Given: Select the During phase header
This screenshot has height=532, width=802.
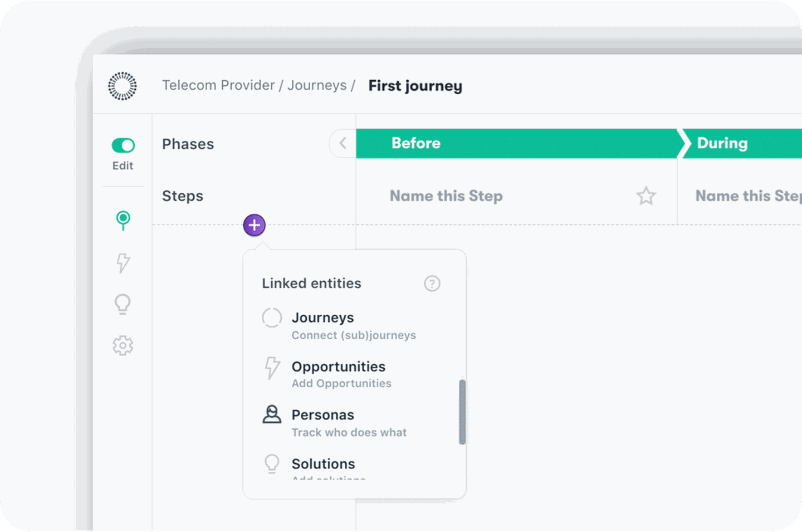Looking at the screenshot, I should click(722, 143).
